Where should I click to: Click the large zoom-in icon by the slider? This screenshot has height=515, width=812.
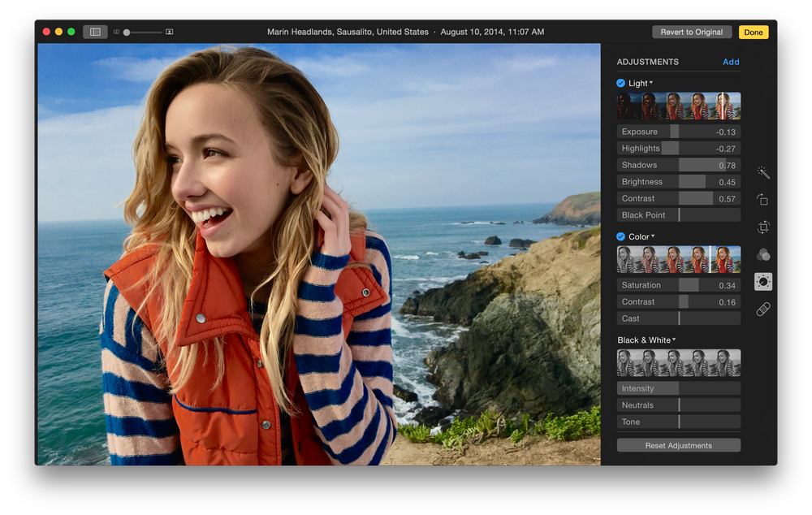[x=169, y=32]
